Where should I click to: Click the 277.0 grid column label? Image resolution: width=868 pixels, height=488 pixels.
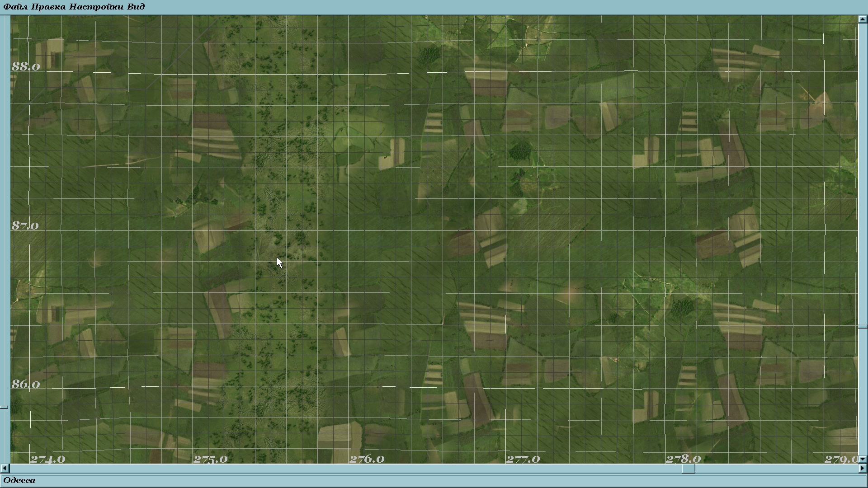click(523, 459)
